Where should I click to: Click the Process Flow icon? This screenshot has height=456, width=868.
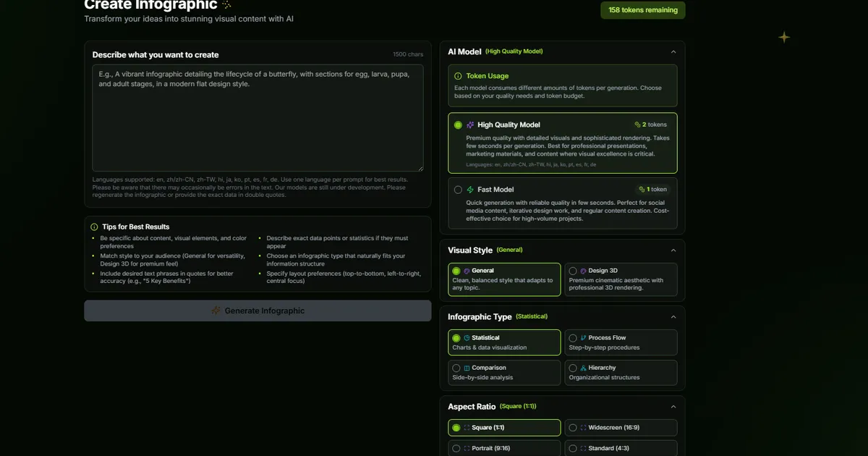coord(583,338)
